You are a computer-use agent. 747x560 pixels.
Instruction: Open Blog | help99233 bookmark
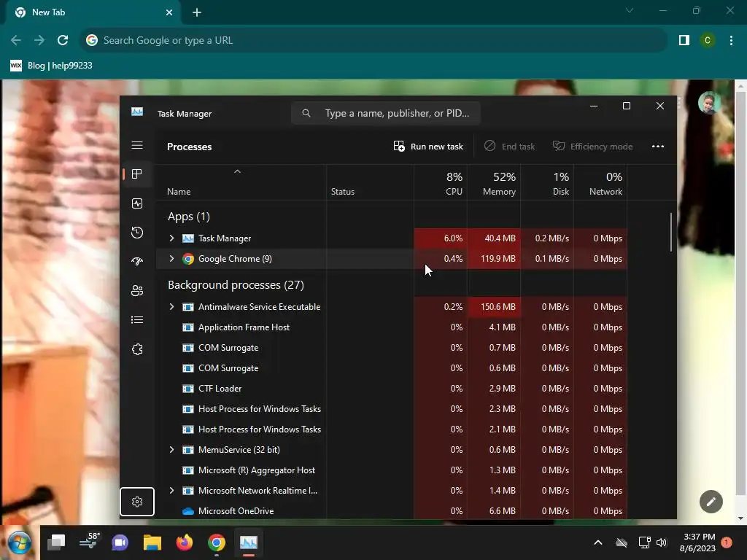(52, 66)
